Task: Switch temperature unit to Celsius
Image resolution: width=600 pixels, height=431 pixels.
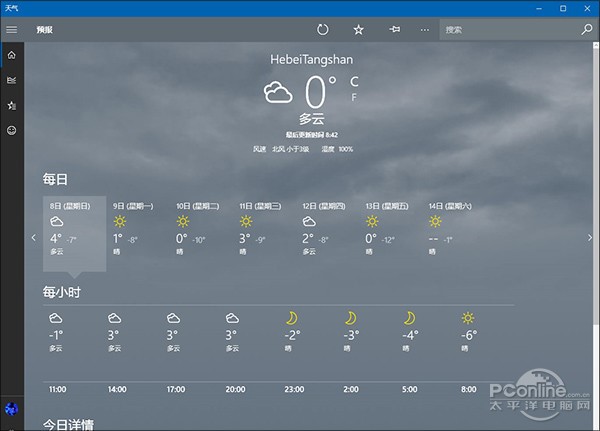Action: click(x=354, y=82)
